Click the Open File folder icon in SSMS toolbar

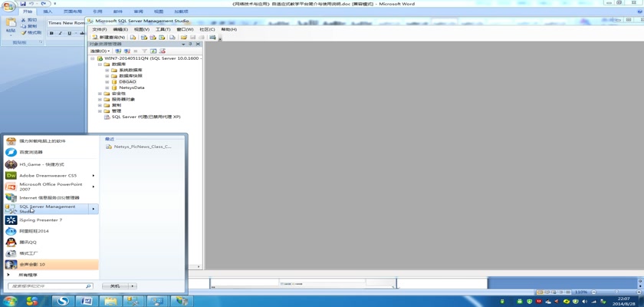pyautogui.click(x=184, y=37)
